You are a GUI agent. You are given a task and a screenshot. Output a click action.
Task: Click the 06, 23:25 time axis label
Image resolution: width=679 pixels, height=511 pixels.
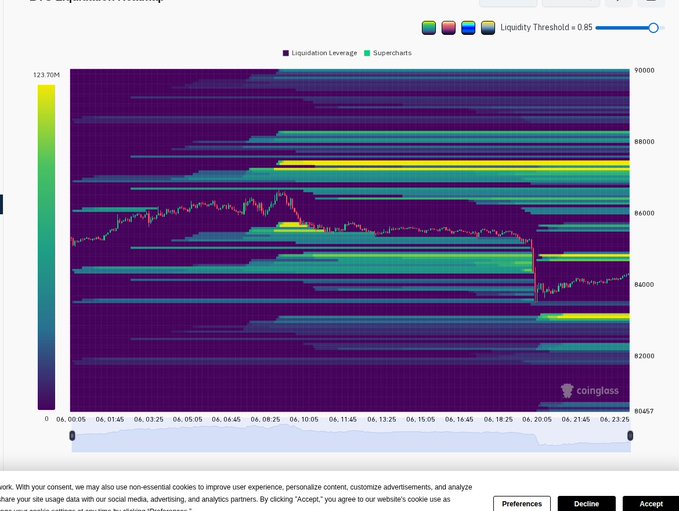pyautogui.click(x=614, y=419)
